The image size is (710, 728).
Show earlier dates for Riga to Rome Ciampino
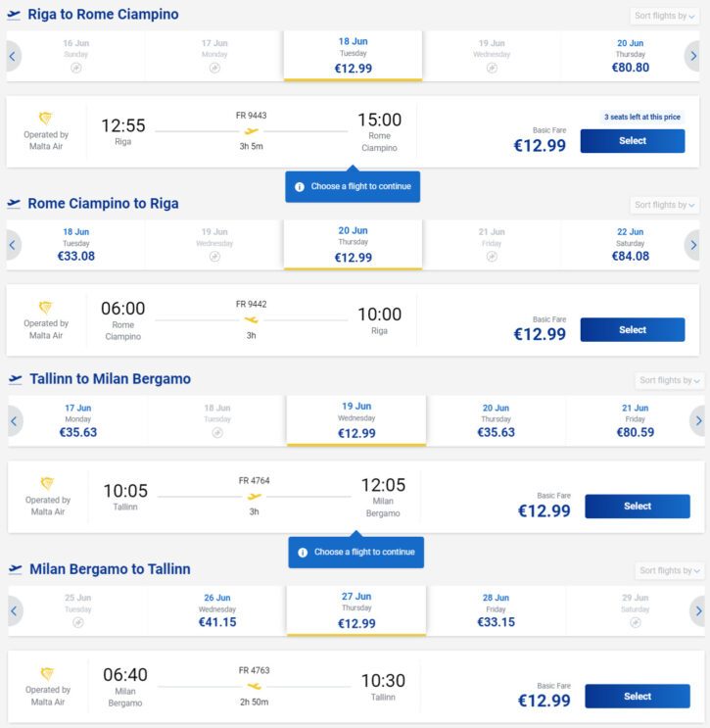[x=13, y=56]
